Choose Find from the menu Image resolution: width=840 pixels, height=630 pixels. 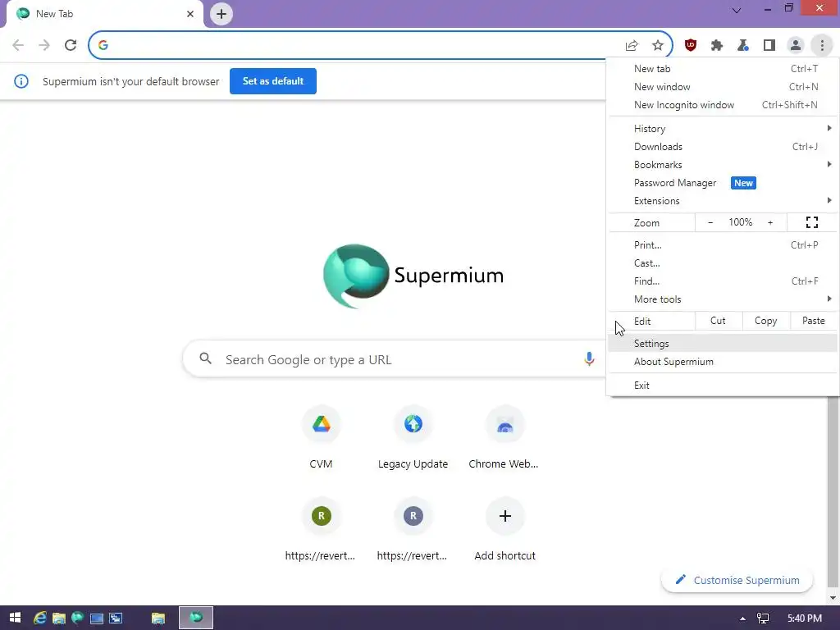coord(722,281)
